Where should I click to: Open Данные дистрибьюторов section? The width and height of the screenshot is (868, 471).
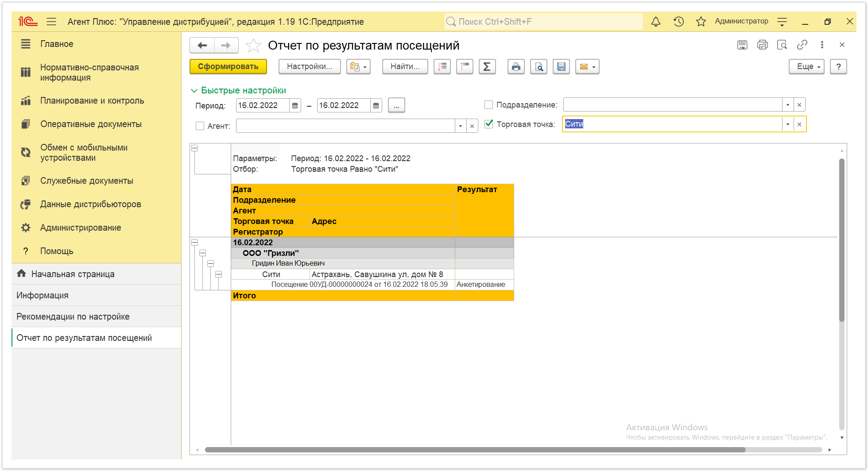click(96, 205)
